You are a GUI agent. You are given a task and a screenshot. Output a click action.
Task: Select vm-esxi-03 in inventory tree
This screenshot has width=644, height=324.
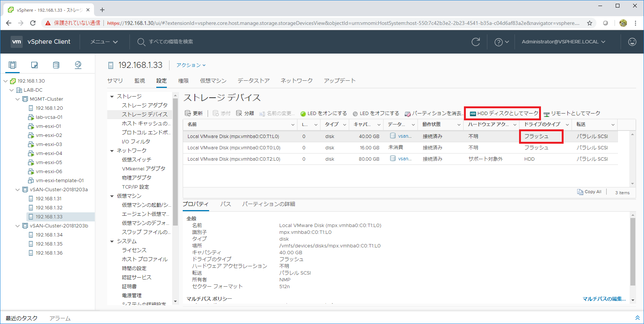click(49, 144)
